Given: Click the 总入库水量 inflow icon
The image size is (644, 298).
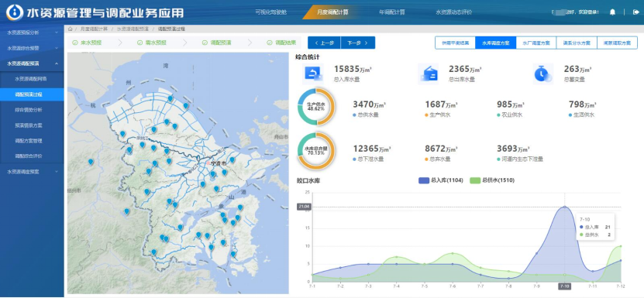Looking at the screenshot, I should (312, 74).
